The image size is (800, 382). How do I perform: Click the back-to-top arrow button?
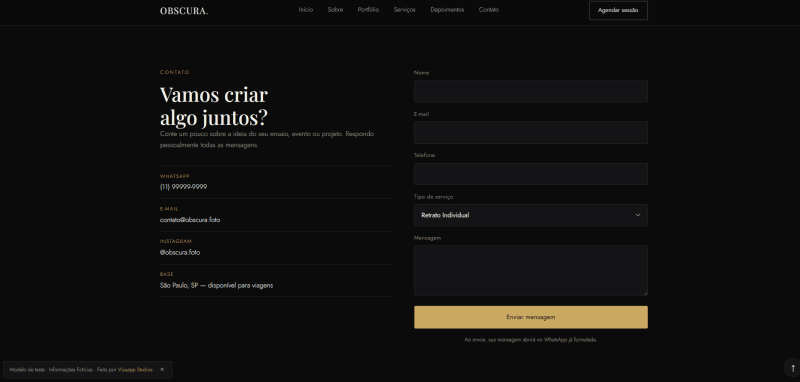[x=792, y=368]
